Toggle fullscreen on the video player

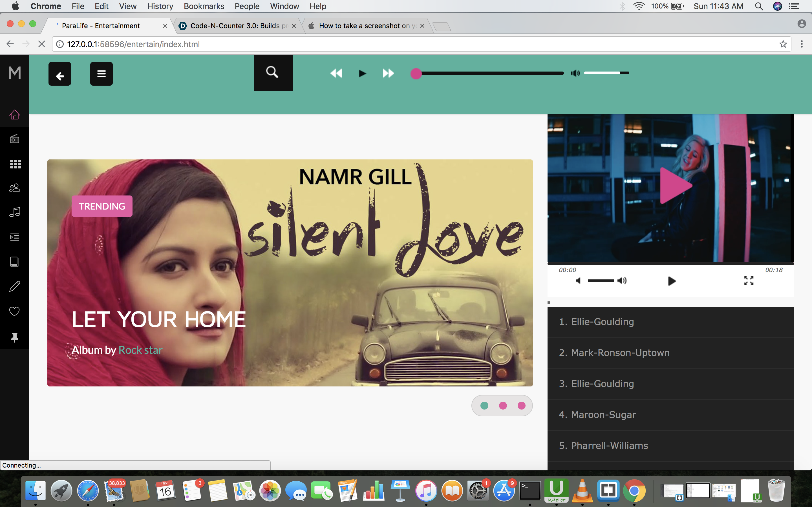(x=749, y=281)
